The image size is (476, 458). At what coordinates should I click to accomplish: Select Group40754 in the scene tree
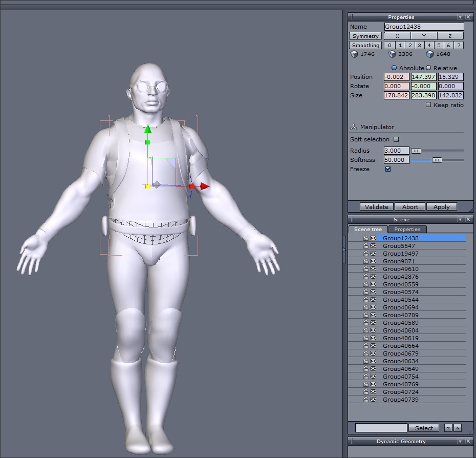coord(421,376)
